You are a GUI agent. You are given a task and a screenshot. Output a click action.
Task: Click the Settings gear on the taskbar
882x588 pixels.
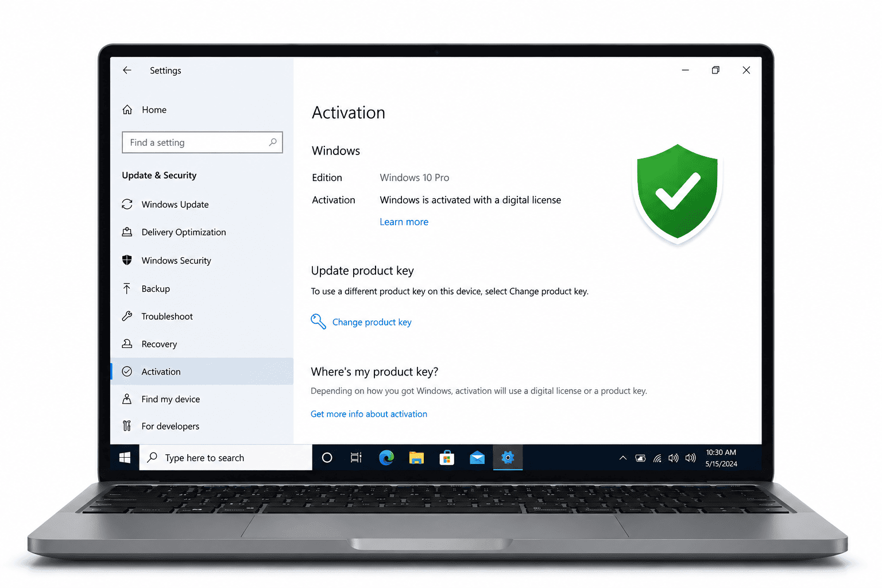[508, 458]
